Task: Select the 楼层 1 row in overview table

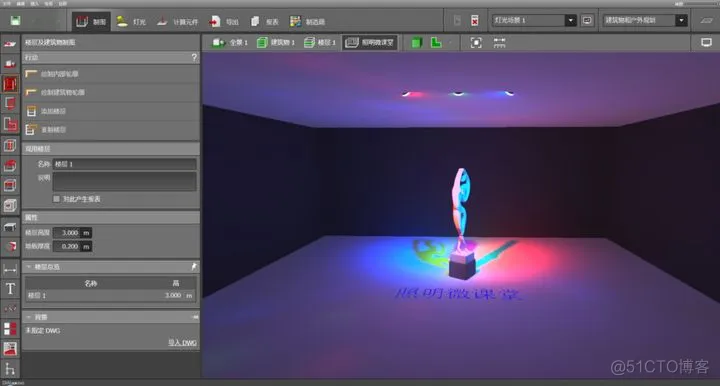Action: [x=111, y=296]
